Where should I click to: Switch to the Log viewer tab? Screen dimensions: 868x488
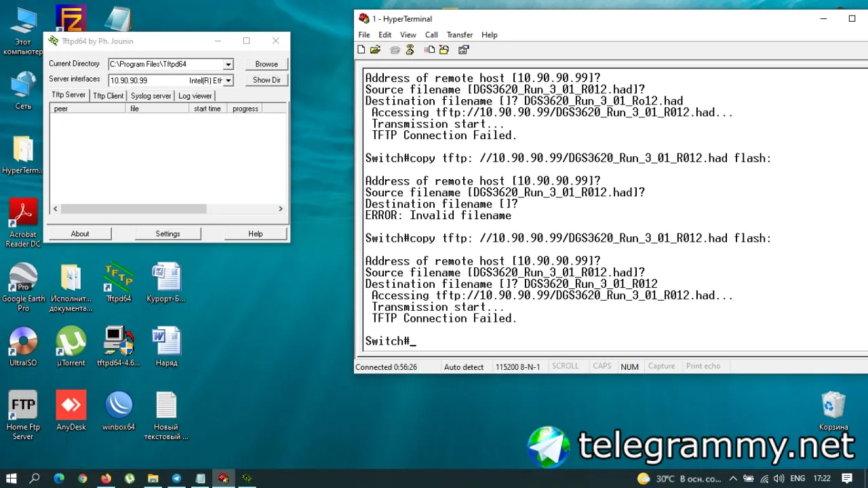click(x=195, y=96)
